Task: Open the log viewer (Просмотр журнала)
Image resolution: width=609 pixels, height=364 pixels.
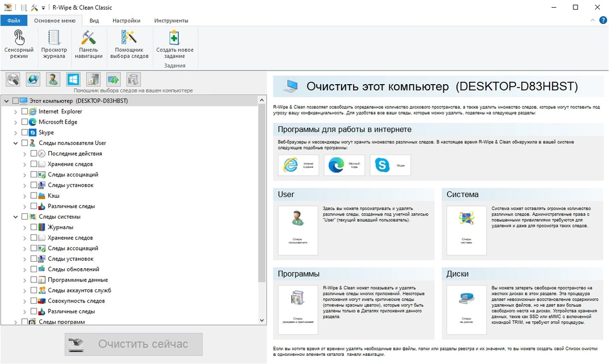Action: [54, 45]
